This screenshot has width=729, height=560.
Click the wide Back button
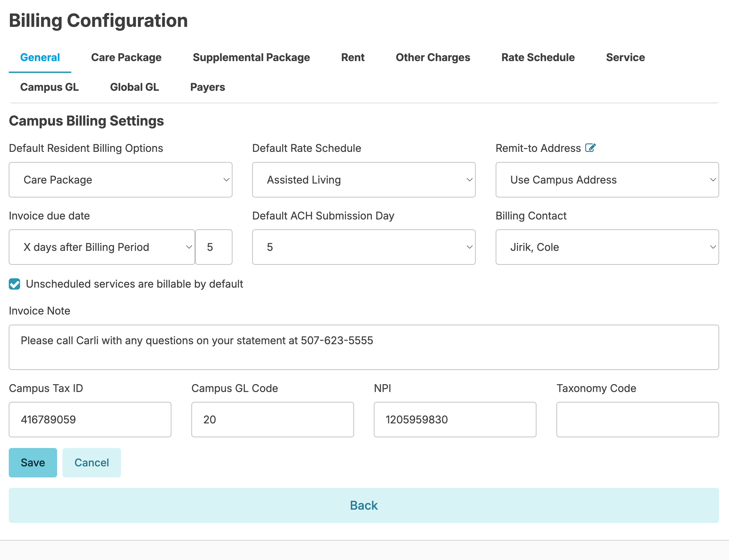(363, 505)
